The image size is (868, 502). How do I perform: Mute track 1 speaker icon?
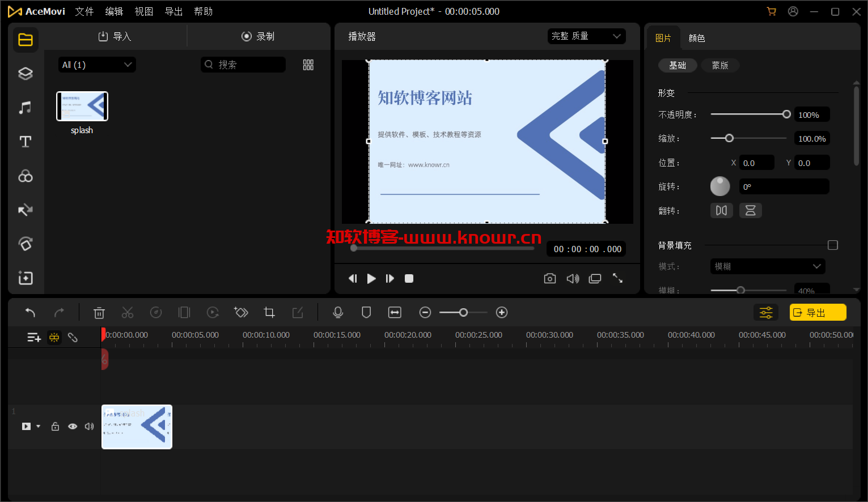coord(89,427)
